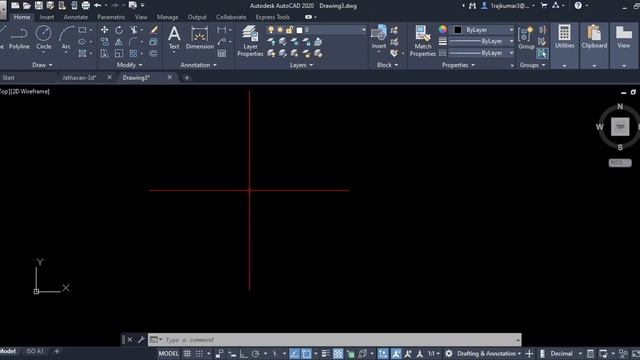The image size is (640, 360).
Task: Insert a Table annotation
Action: pos(222,53)
